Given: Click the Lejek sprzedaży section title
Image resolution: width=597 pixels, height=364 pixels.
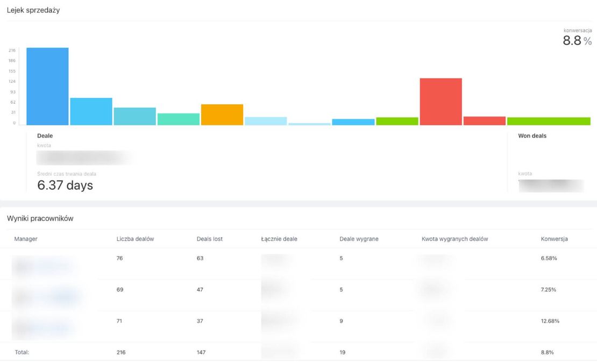Looking at the screenshot, I should [x=33, y=10].
